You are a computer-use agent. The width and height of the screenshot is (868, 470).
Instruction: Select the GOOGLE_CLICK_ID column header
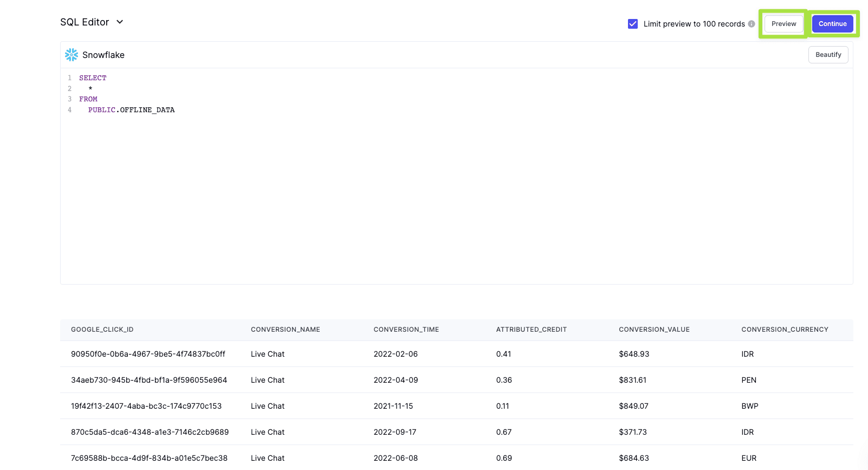click(x=102, y=330)
